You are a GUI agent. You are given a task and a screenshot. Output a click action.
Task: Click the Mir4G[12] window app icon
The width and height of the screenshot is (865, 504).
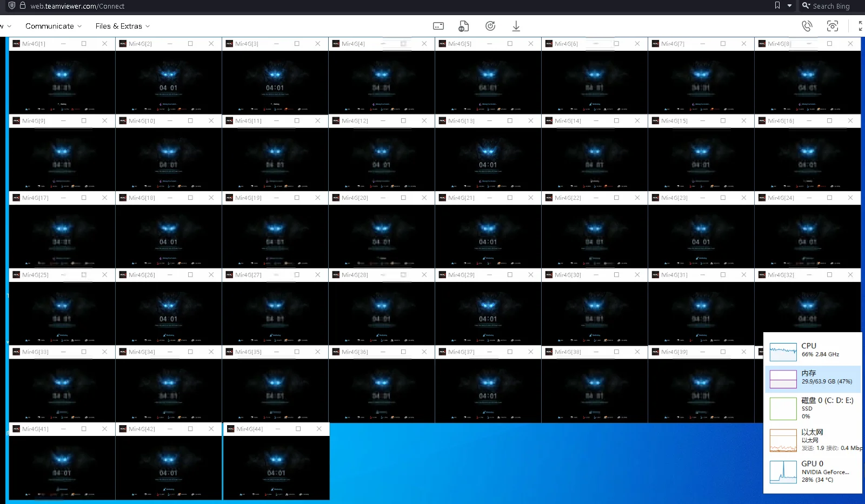coord(336,121)
